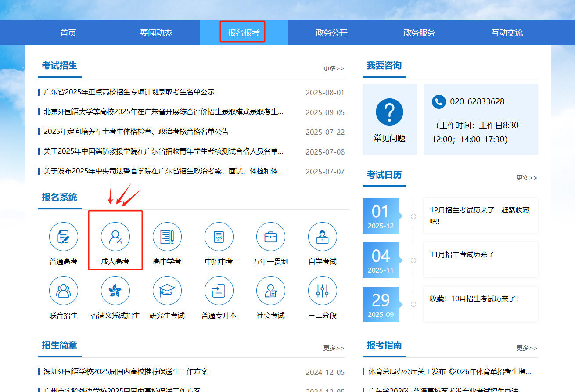The height and width of the screenshot is (392, 575).
Task: Open the 联合招生 icon
Action: [64, 291]
